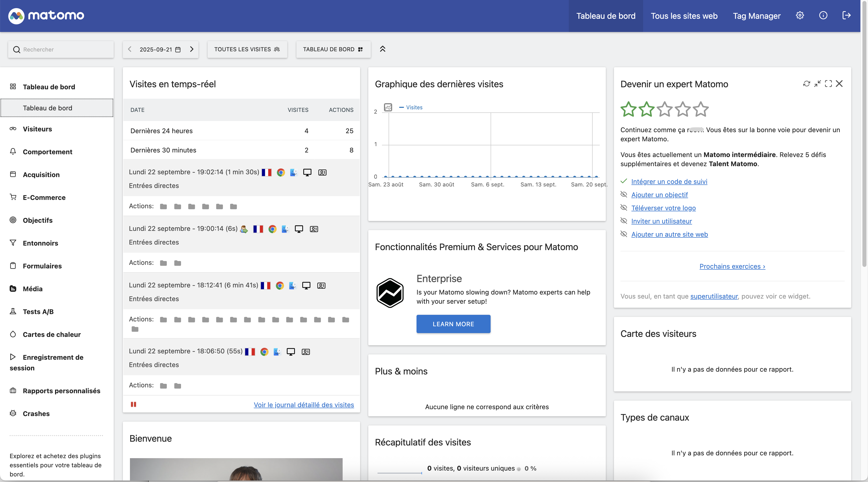This screenshot has height=482, width=868.
Task: Minimise the Devenir un expert Matomo widget
Action: pos(817,83)
